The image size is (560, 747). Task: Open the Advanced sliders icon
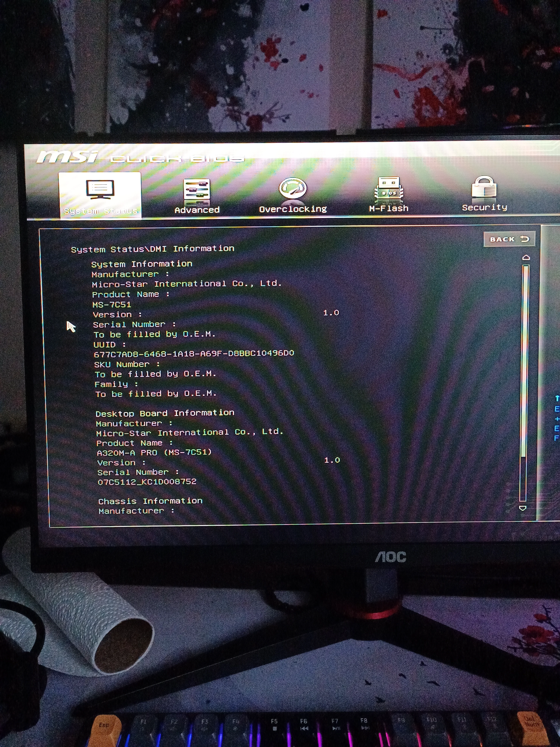click(197, 189)
